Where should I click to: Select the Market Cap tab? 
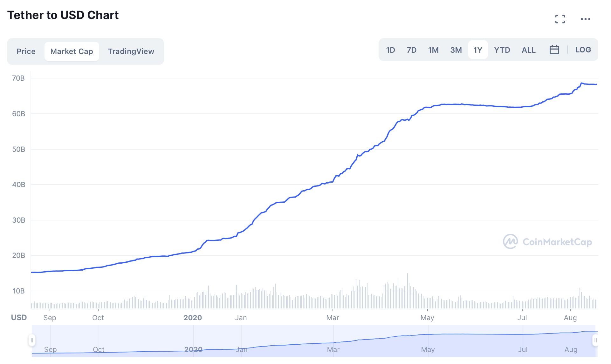tap(72, 51)
